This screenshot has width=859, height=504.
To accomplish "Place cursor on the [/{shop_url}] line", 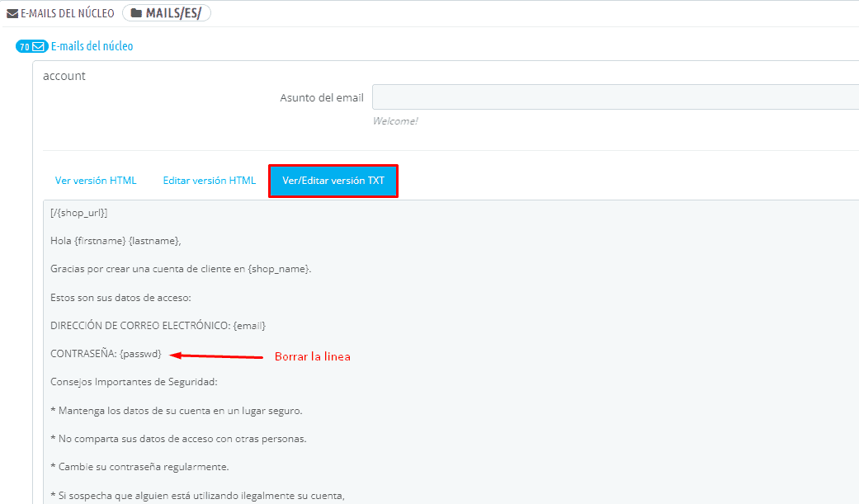I will [x=79, y=213].
